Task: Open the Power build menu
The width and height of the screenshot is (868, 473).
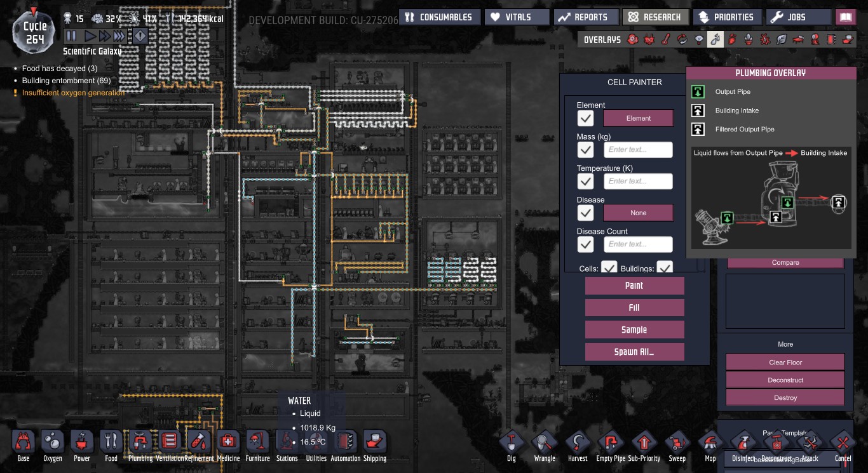Action: [82, 446]
